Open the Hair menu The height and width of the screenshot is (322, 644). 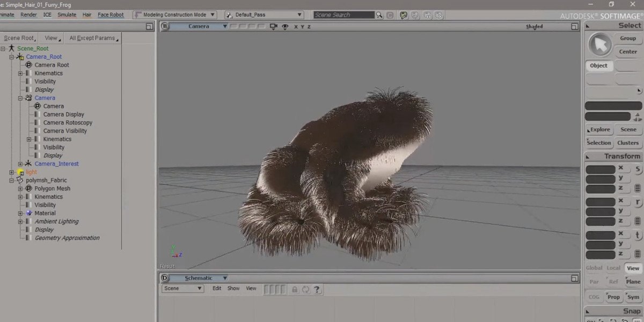point(87,14)
